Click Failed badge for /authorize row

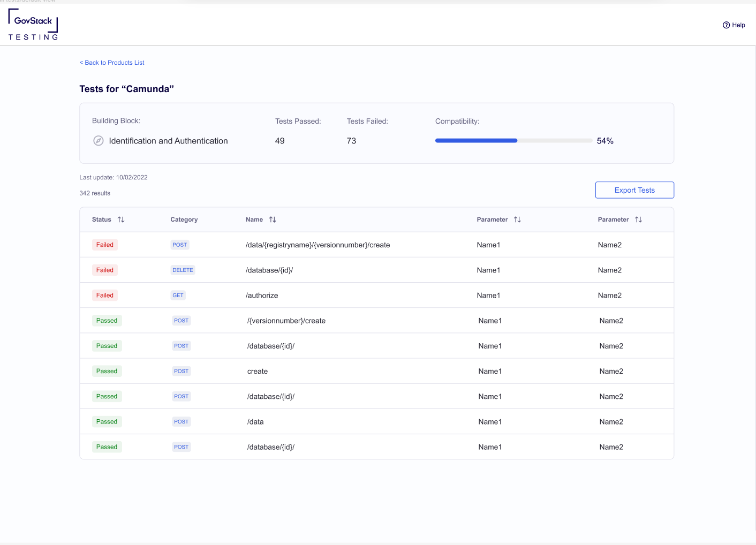[105, 295]
